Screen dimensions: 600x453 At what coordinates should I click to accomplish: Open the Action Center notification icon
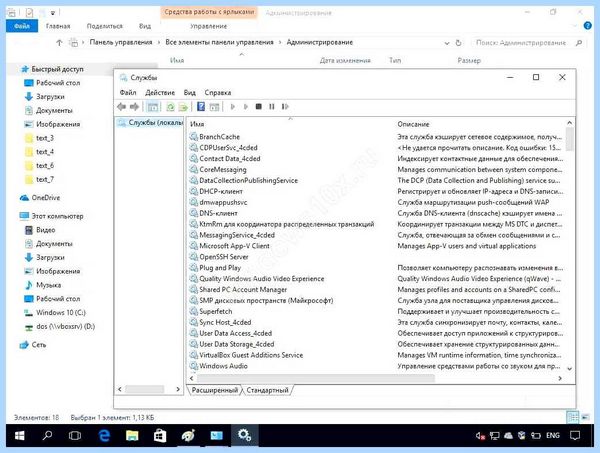click(575, 435)
